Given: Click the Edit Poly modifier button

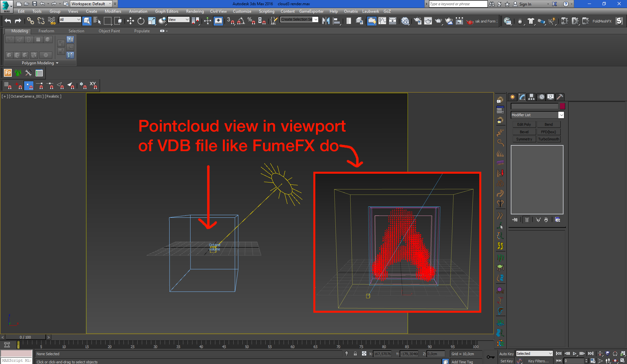Looking at the screenshot, I should [524, 124].
